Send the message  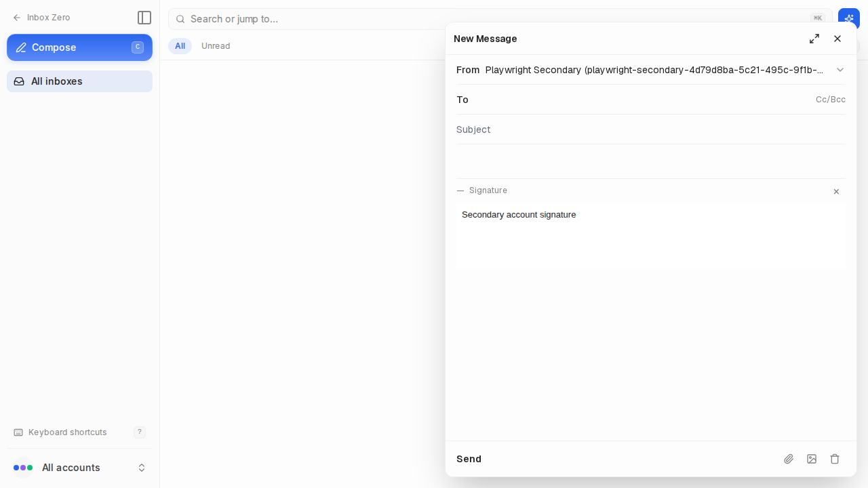coord(469,459)
